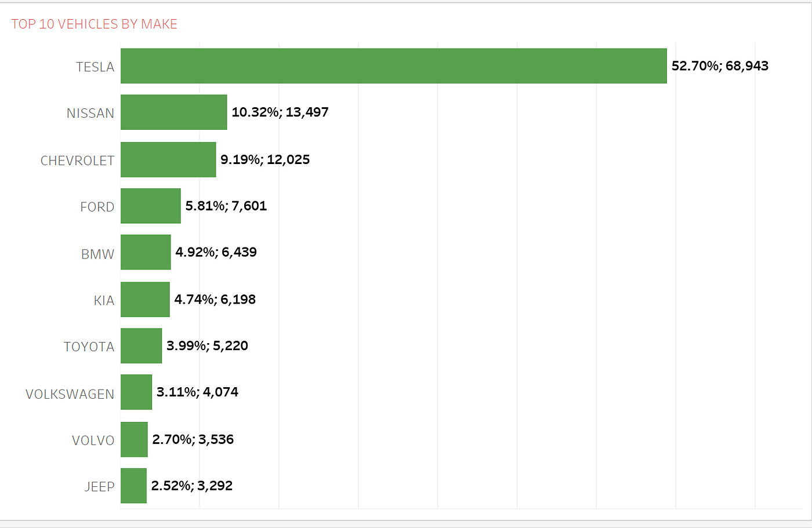
Task: Click the 52.70%; 68,943 data label
Action: click(x=720, y=65)
